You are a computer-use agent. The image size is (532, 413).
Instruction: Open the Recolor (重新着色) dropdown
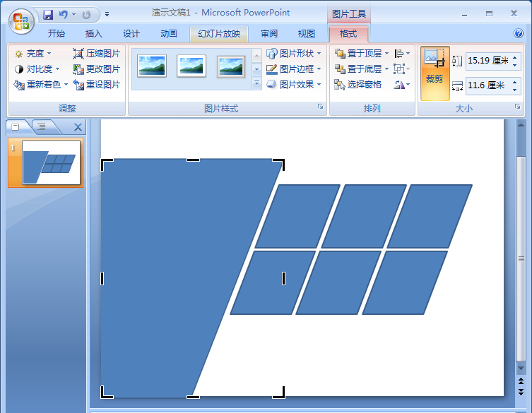click(x=41, y=85)
